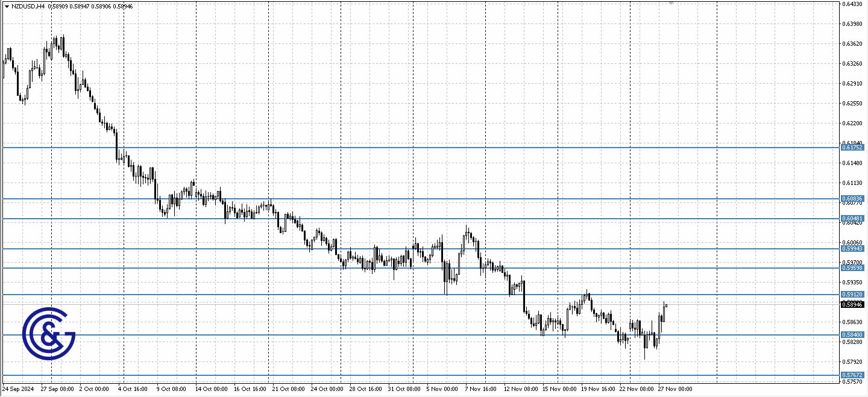The width and height of the screenshot is (868, 397).
Task: Select the 24 Sep 2024 timeline label
Action: [18, 389]
